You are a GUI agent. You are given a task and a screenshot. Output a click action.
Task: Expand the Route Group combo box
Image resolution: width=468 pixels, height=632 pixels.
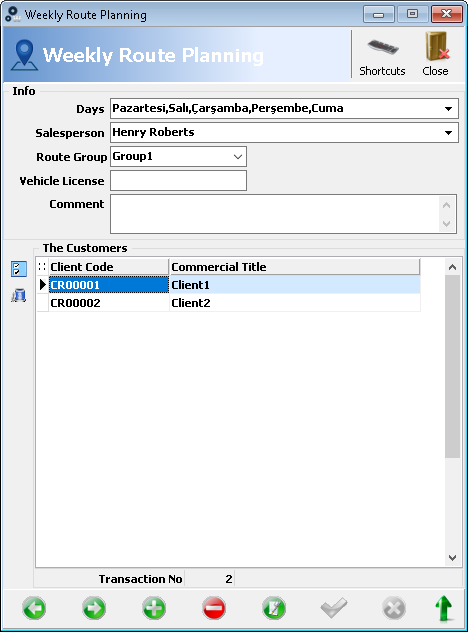pos(238,157)
